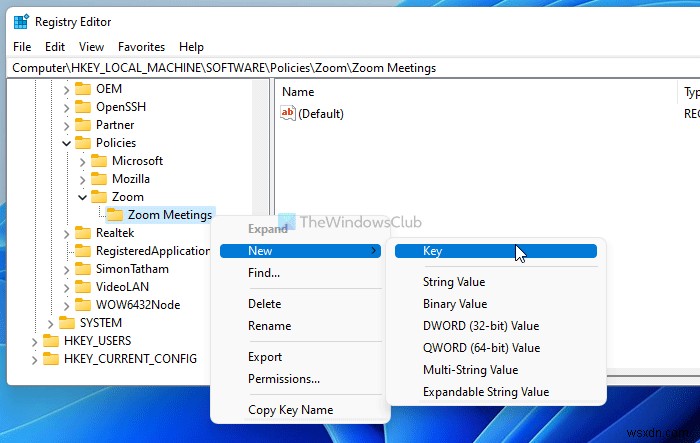Select the Mozilla folder icon
Image resolution: width=700 pixels, height=443 pixels.
(99, 179)
